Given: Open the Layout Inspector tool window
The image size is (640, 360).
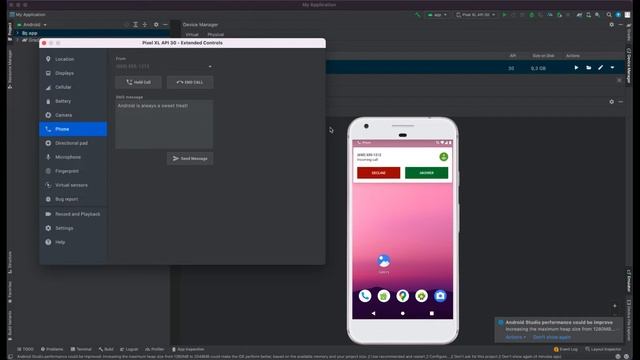Looking at the screenshot, I should coord(603,349).
